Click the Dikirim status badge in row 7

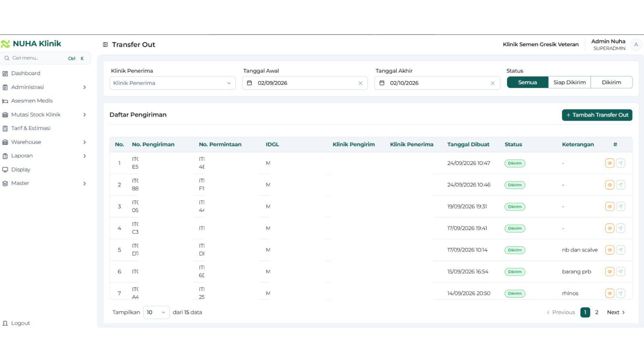pos(515,294)
